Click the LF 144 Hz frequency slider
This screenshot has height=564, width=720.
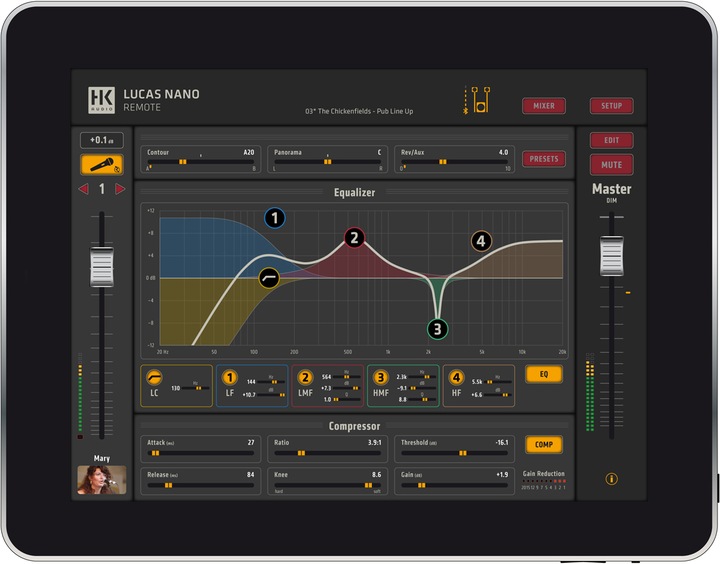pos(271,382)
